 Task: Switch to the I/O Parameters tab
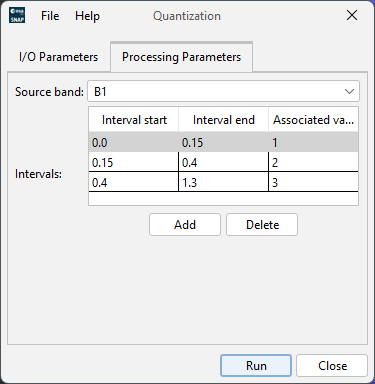tap(59, 57)
